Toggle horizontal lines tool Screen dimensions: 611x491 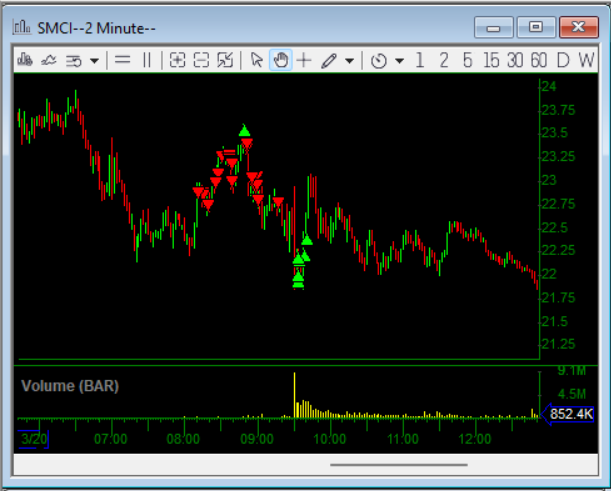pyautogui.click(x=122, y=60)
